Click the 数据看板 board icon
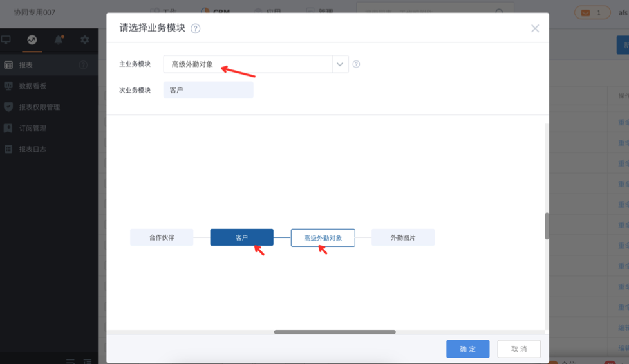Screen dimensions: 629x364 [x=8, y=86]
